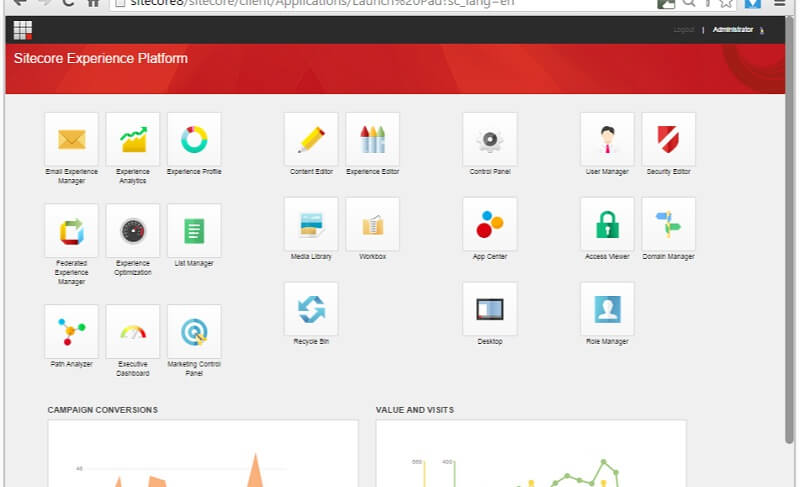
Task: Click the CAMPAIGN CONVERSIONS heading
Action: (x=103, y=410)
